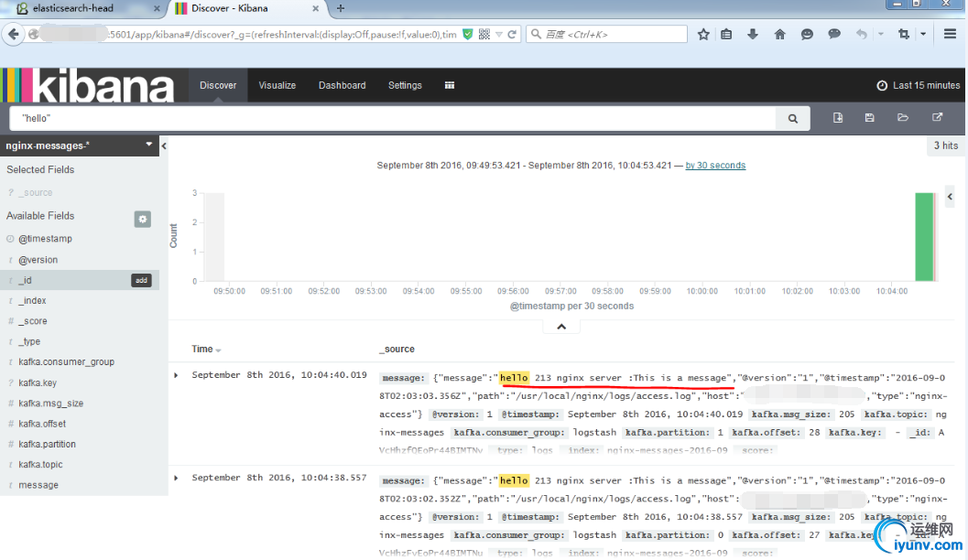Image resolution: width=968 pixels, height=560 pixels.
Task: Open the Settings tab
Action: 405,85
